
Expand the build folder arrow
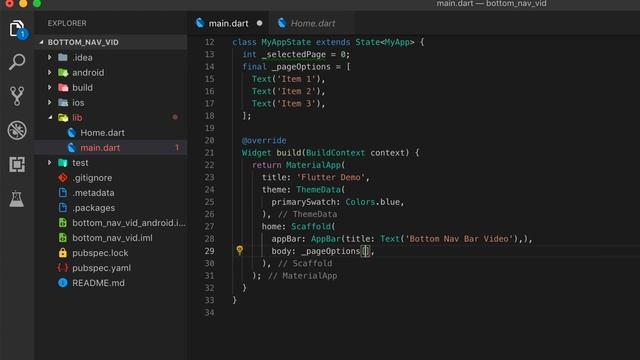(50, 87)
